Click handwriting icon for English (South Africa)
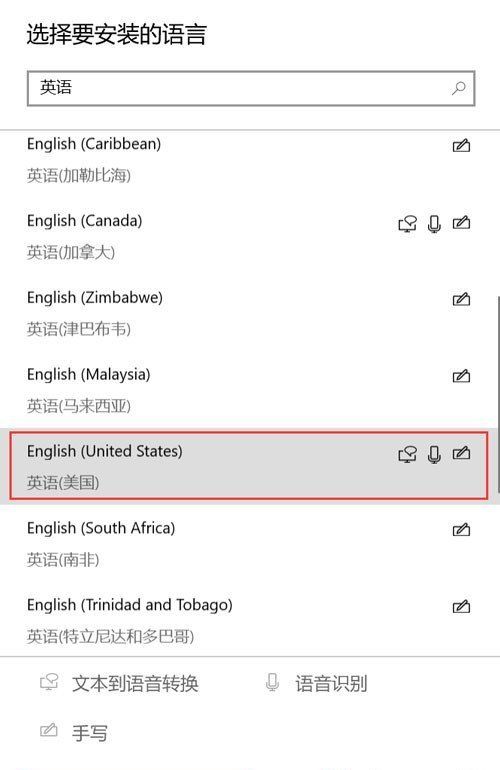 coord(461,530)
